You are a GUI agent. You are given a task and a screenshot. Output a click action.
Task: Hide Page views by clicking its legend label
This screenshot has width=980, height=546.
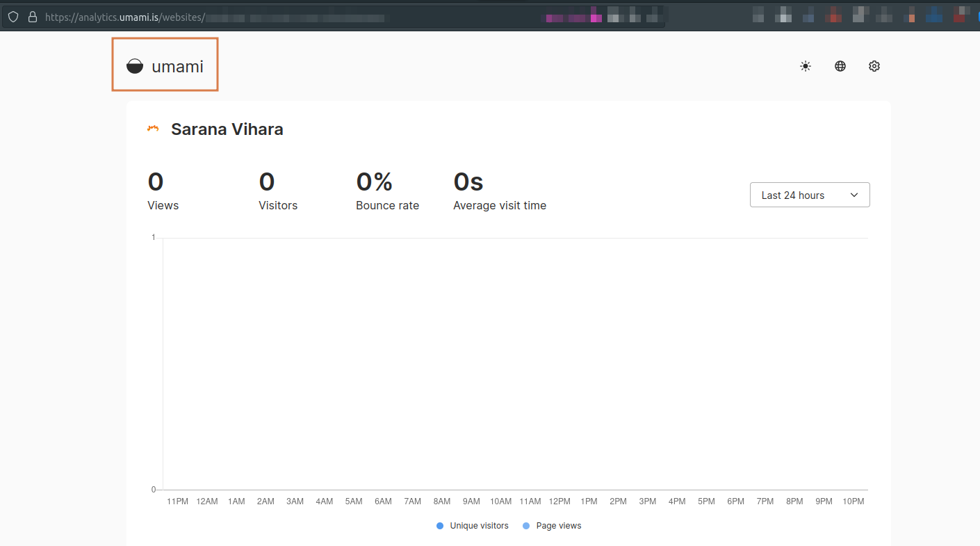click(558, 526)
